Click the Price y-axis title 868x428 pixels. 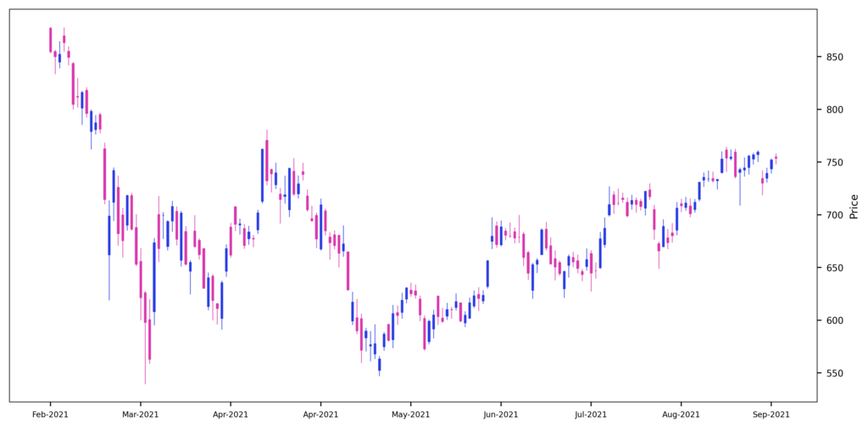[854, 206]
